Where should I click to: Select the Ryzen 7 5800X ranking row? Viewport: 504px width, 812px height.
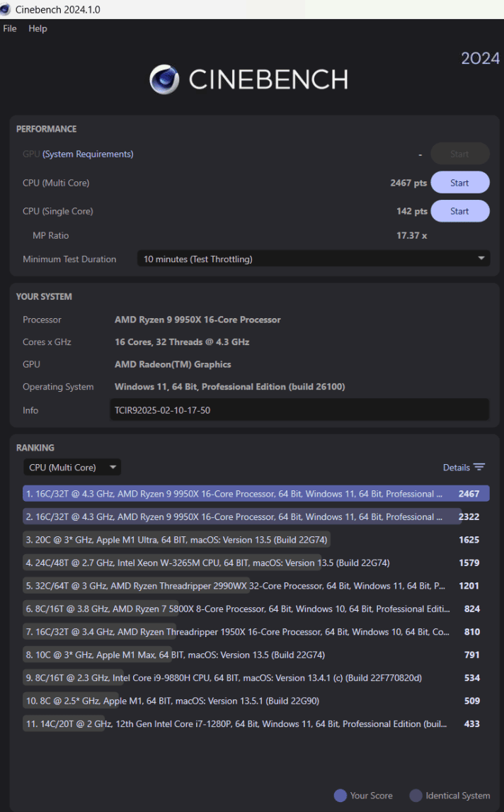click(256, 609)
